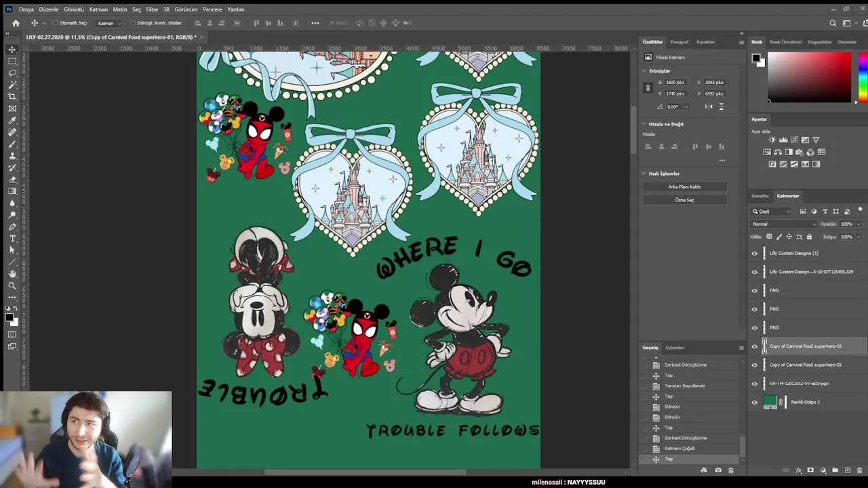This screenshot has width=868, height=488.
Task: Collapse the Dönüştür section
Action: pos(644,71)
